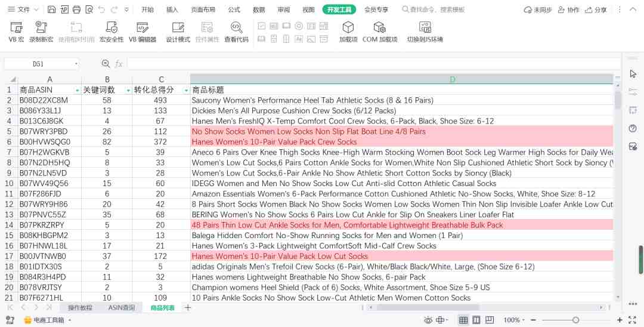Open the 会员专享 member tab
This screenshot has width=644, height=327.
(376, 10)
